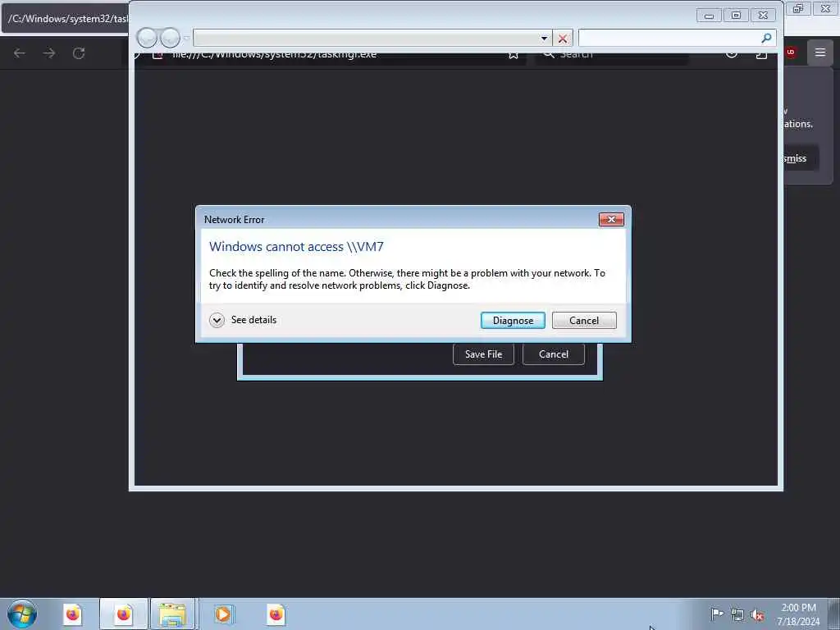840x630 pixels.
Task: Click 'Windows cannot access \\VM7' heading
Action: click(x=296, y=246)
